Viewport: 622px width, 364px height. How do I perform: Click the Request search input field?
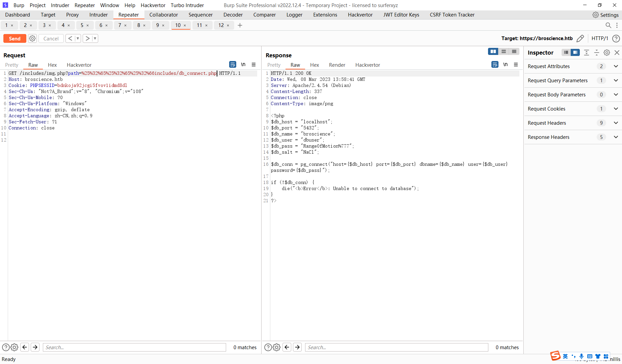[134, 347]
